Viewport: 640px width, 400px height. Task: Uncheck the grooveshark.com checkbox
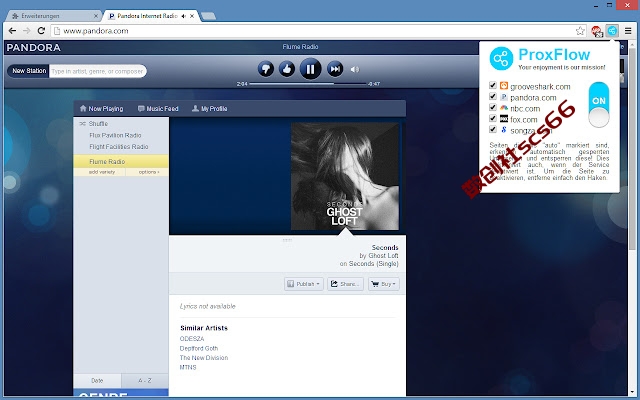pyautogui.click(x=493, y=85)
